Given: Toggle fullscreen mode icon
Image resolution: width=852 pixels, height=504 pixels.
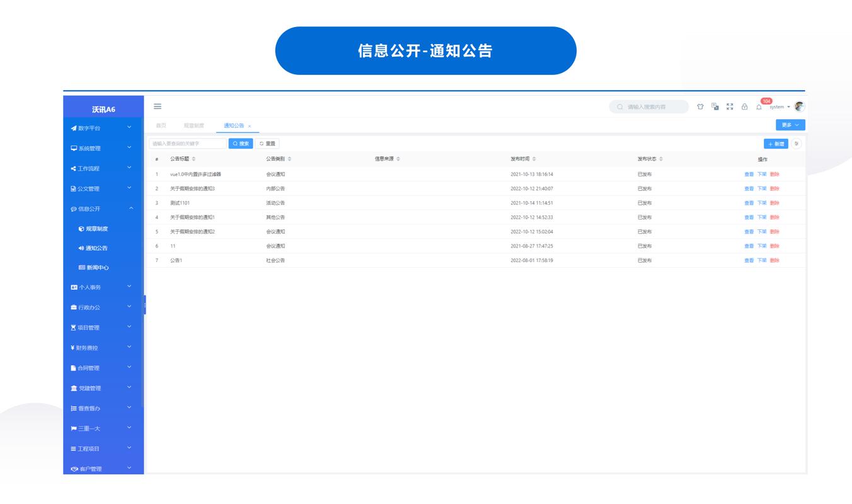Looking at the screenshot, I should 730,107.
